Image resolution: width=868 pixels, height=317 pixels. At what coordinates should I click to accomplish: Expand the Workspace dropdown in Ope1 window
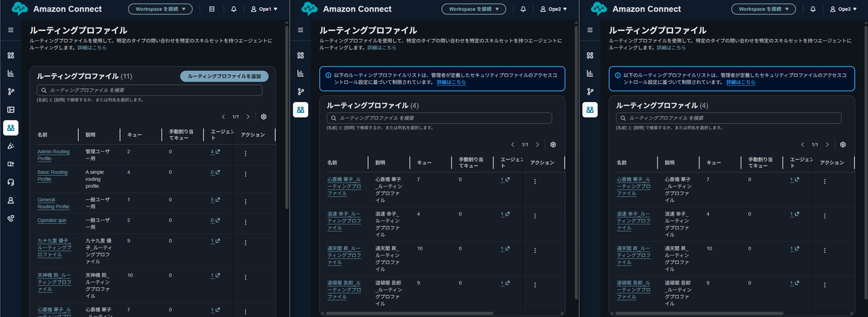161,9
